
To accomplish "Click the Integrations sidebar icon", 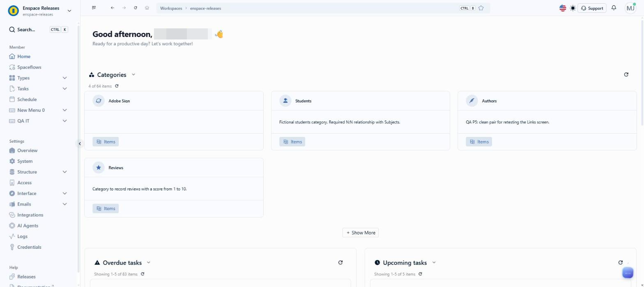I will [x=12, y=215].
